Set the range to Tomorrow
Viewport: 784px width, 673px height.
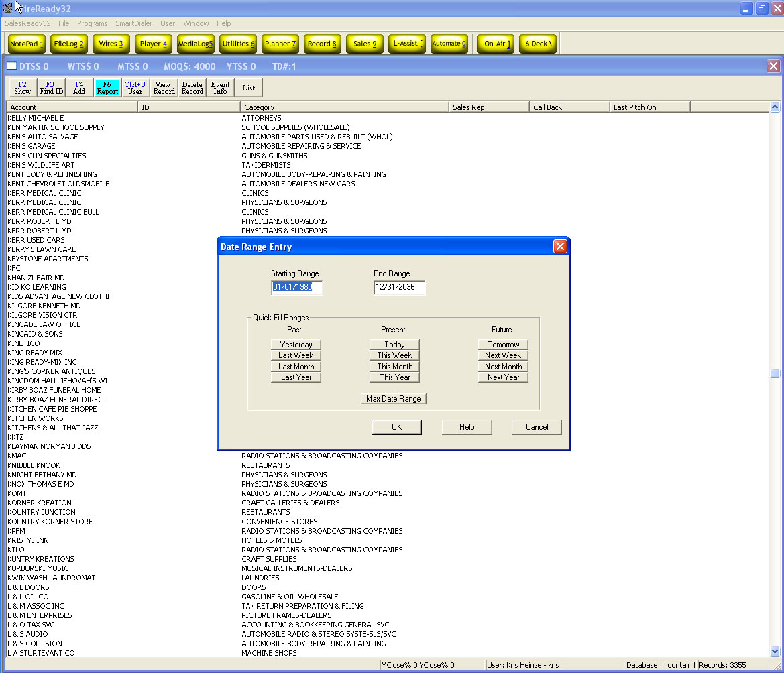click(503, 345)
